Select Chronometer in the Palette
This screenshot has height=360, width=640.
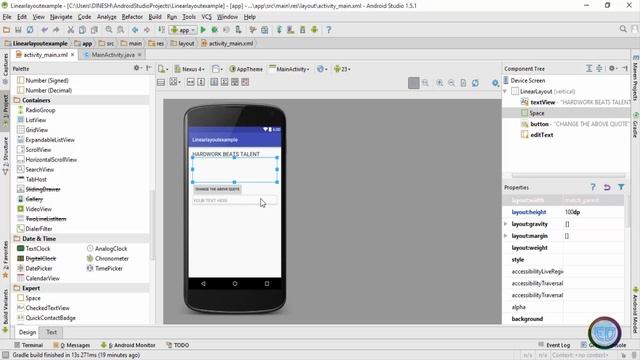point(107,258)
